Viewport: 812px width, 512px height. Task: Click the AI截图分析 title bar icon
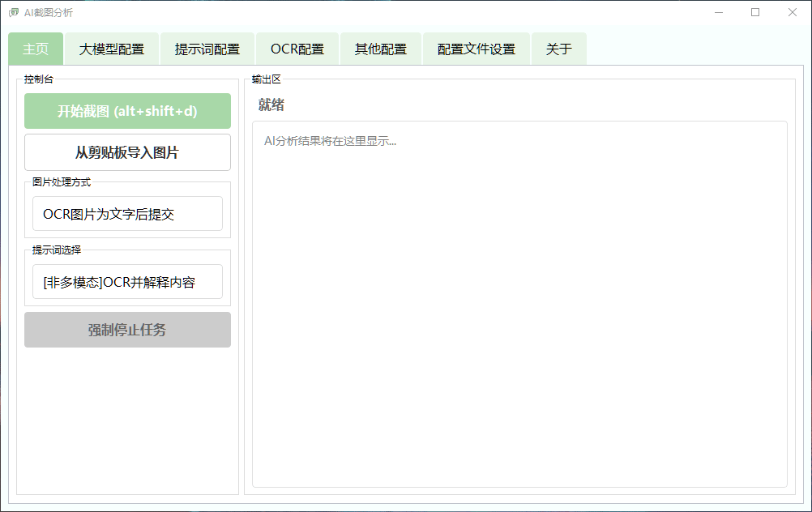click(14, 12)
